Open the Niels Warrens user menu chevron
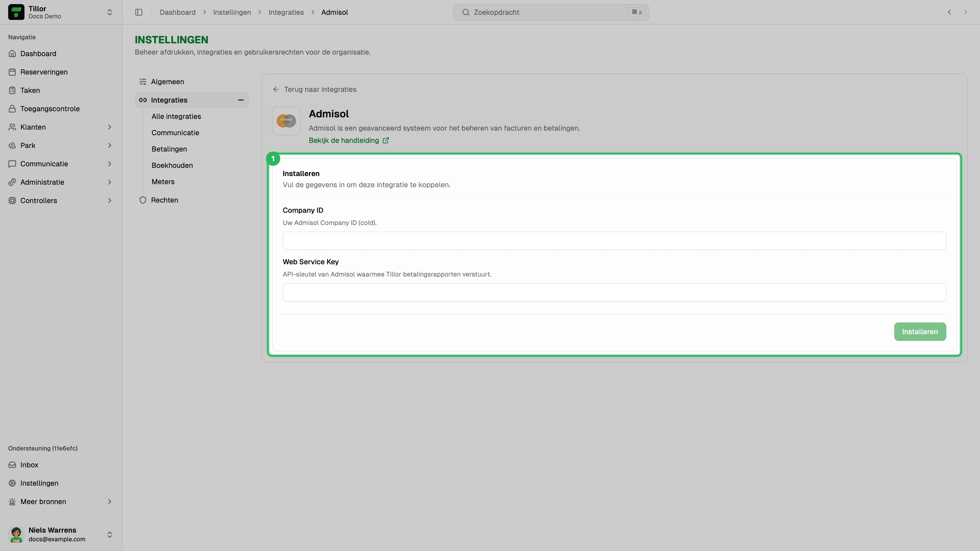 pyautogui.click(x=109, y=535)
